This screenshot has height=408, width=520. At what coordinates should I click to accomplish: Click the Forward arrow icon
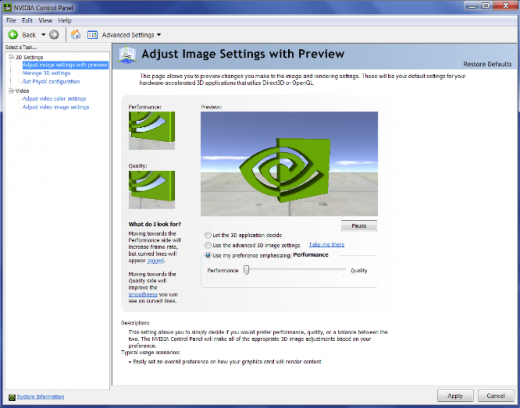pyautogui.click(x=54, y=35)
